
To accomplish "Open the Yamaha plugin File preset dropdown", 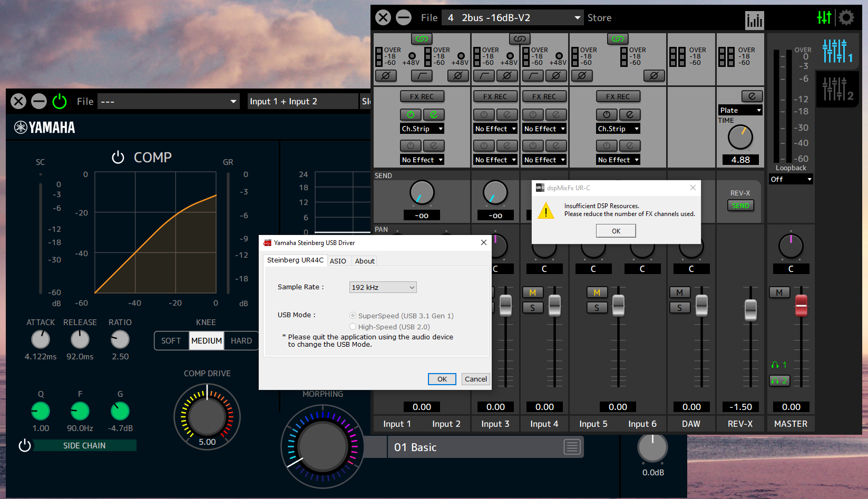I will tap(169, 101).
